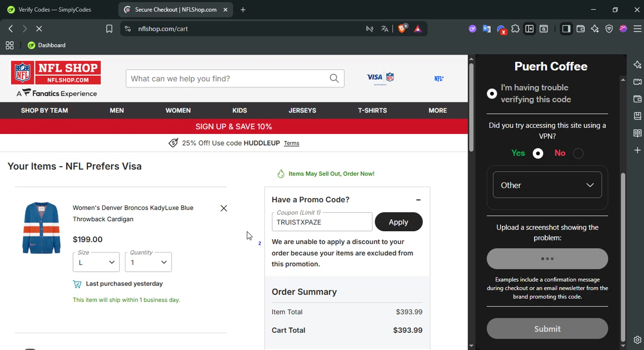Image resolution: width=644 pixels, height=350 pixels.
Task: Switch to Verify Codes — SimplyCodes tab
Action: 56,9
